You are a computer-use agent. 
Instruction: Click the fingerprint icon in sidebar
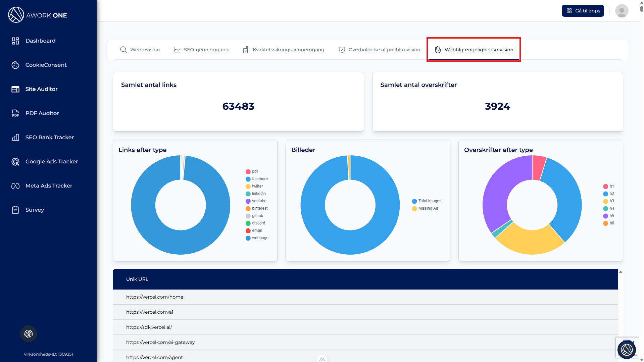point(29,334)
